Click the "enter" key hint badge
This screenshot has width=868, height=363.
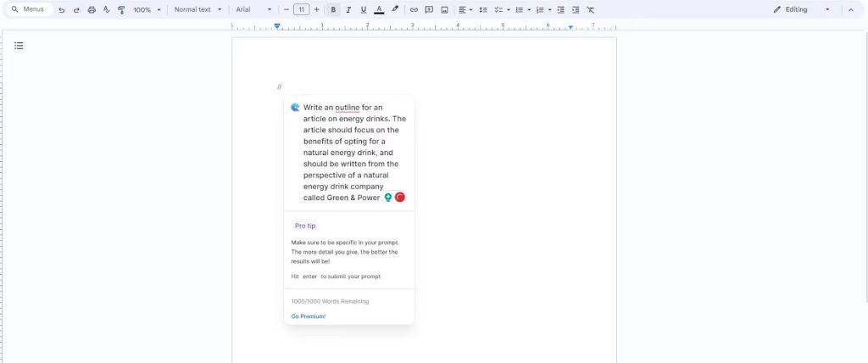pos(309,276)
